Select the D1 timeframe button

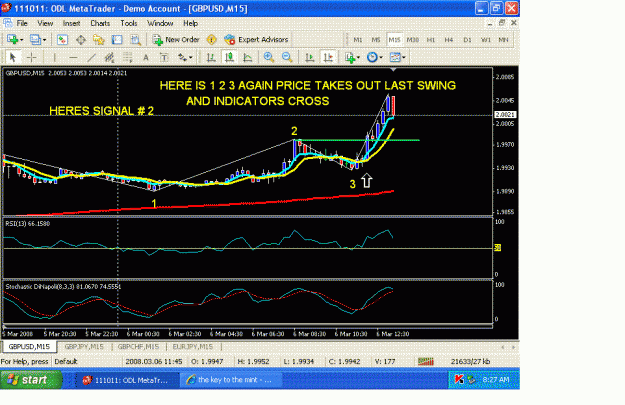467,39
